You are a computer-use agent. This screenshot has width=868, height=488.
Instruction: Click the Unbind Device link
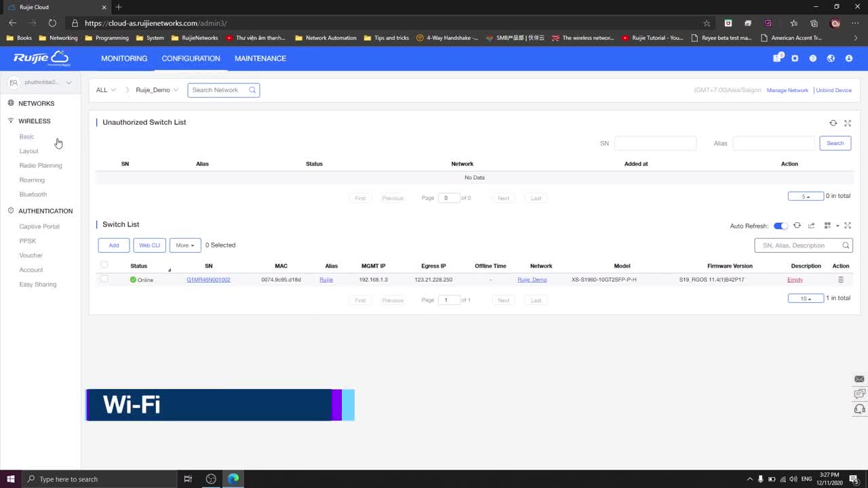[x=833, y=90]
